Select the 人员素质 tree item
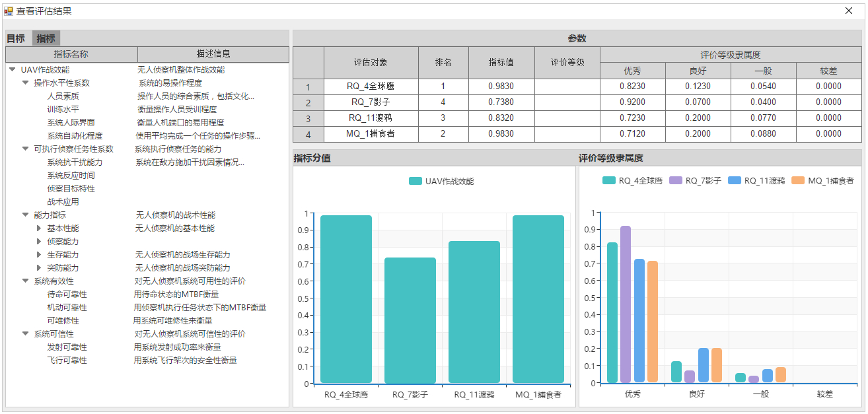Image resolution: width=868 pixels, height=414 pixels. click(63, 96)
